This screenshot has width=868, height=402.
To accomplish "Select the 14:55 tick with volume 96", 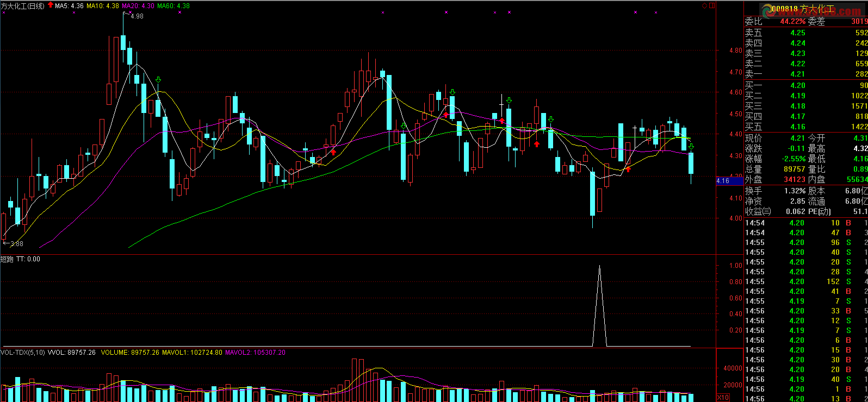I will 806,242.
